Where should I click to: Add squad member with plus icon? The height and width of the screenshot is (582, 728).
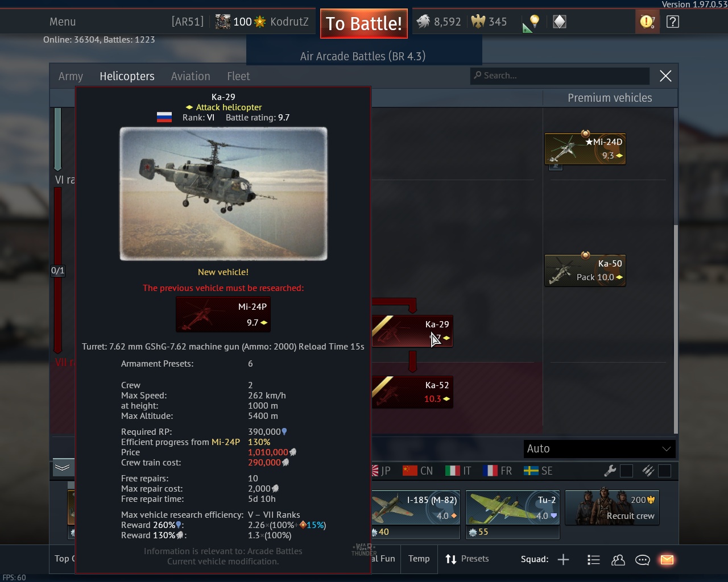click(x=563, y=560)
